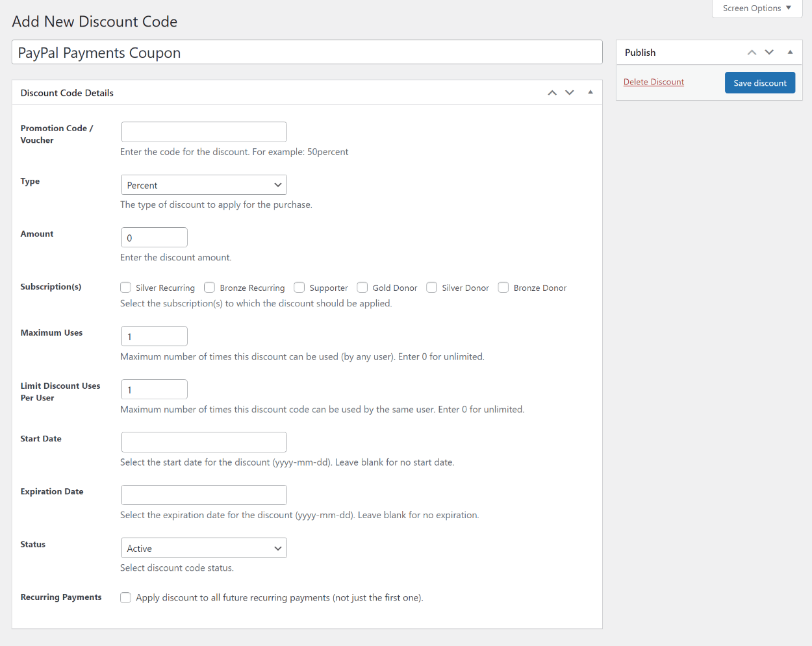812x646 pixels.
Task: Select the Silver Donor subscription checkbox
Action: pos(432,288)
